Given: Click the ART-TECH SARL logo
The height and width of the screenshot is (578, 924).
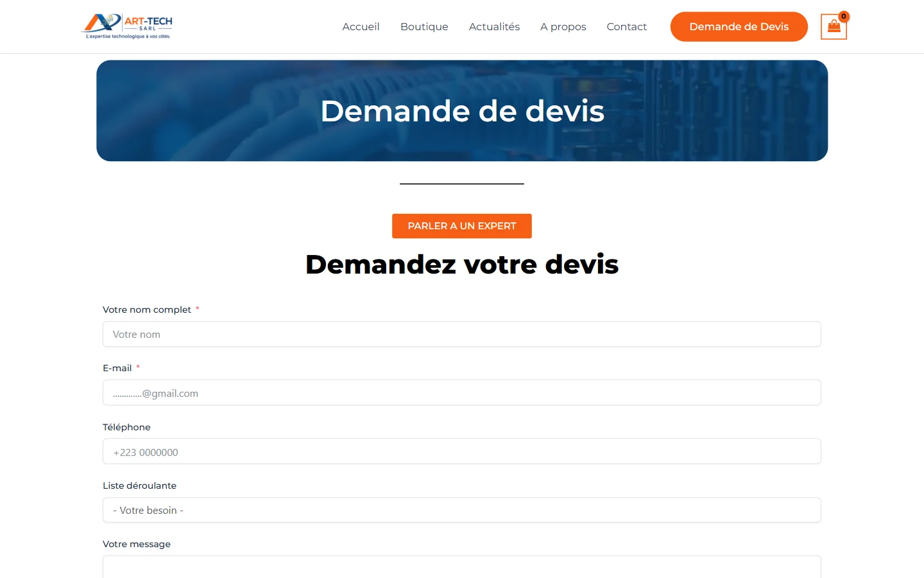Looking at the screenshot, I should 127,26.
